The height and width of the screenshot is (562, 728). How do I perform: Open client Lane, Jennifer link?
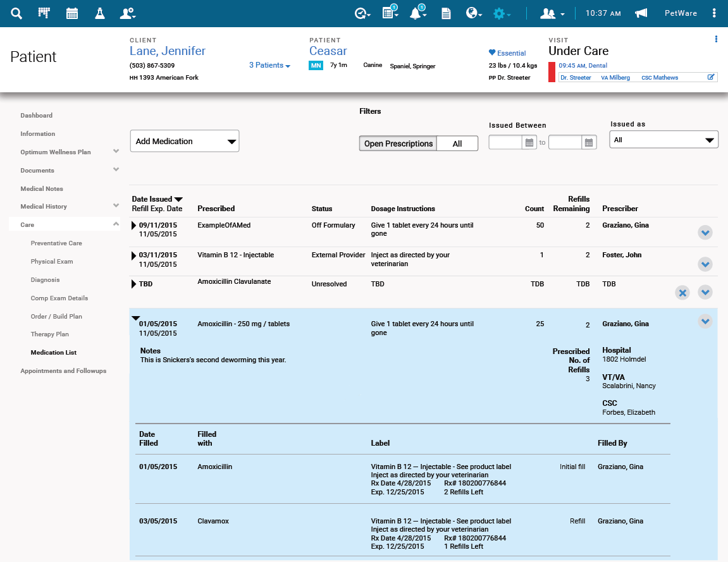pos(168,51)
